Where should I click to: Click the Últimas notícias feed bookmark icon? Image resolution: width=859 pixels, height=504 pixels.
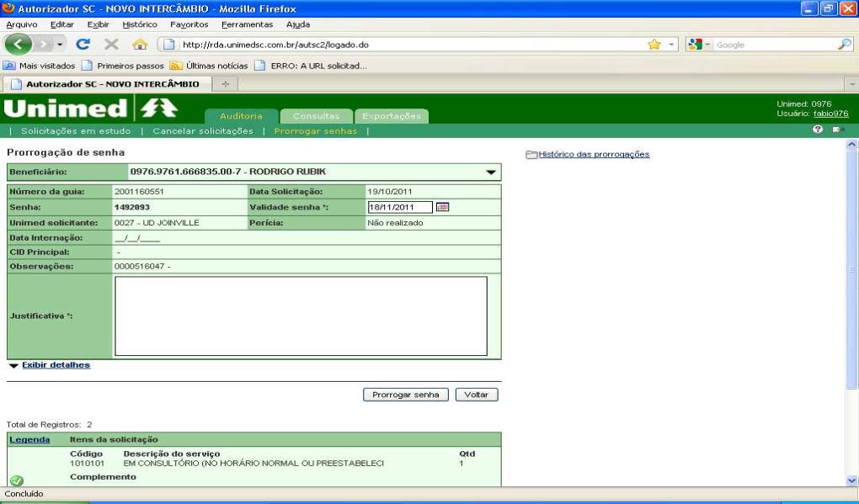point(176,66)
